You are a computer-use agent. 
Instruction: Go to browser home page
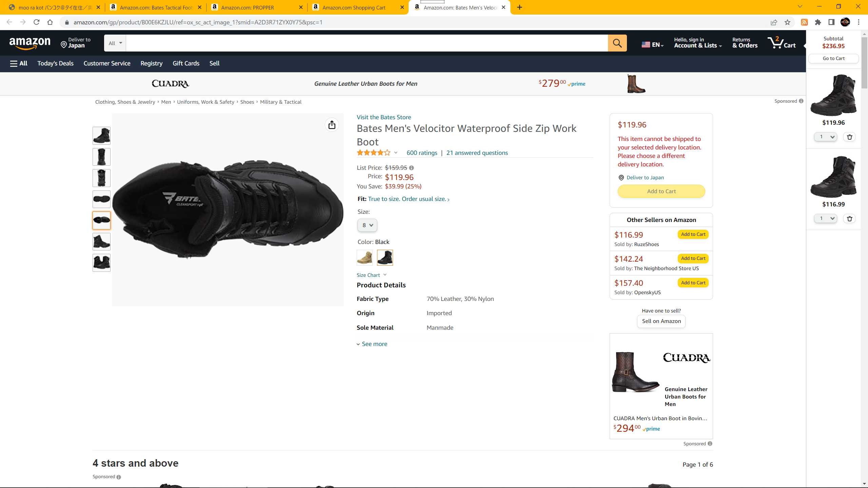pos(50,22)
